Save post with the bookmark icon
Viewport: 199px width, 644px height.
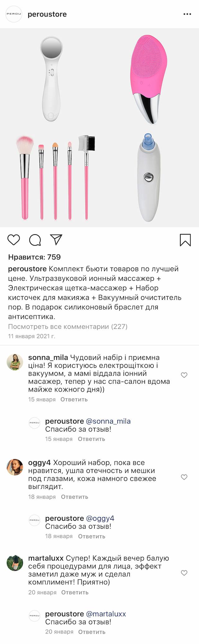(185, 240)
